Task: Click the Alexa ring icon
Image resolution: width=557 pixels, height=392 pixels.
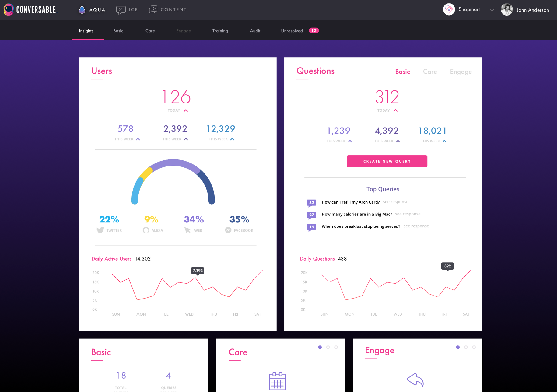Action: pos(146,230)
